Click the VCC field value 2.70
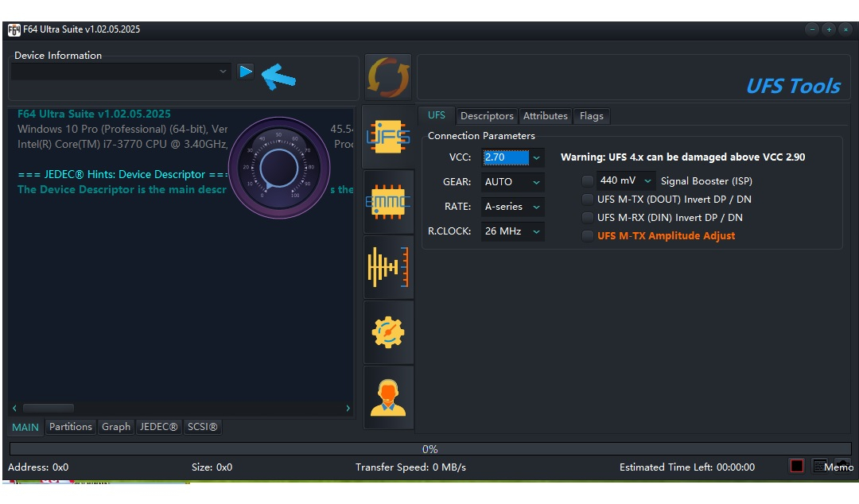 tap(506, 157)
